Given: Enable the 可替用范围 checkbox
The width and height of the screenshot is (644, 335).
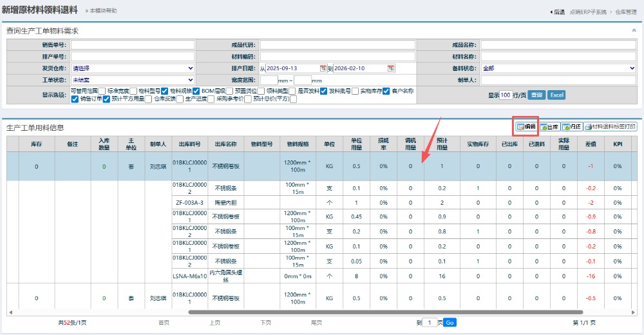Looking at the screenshot, I should point(102,91).
